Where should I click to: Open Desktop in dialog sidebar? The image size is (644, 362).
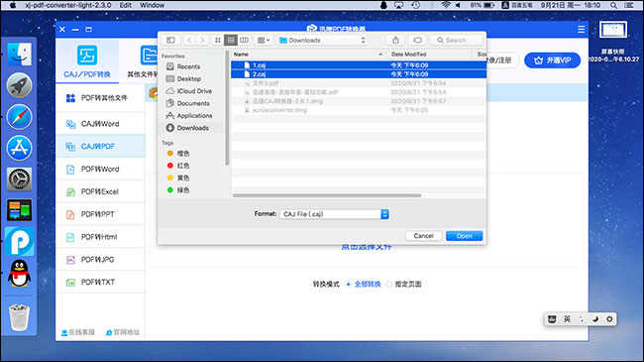(189, 78)
